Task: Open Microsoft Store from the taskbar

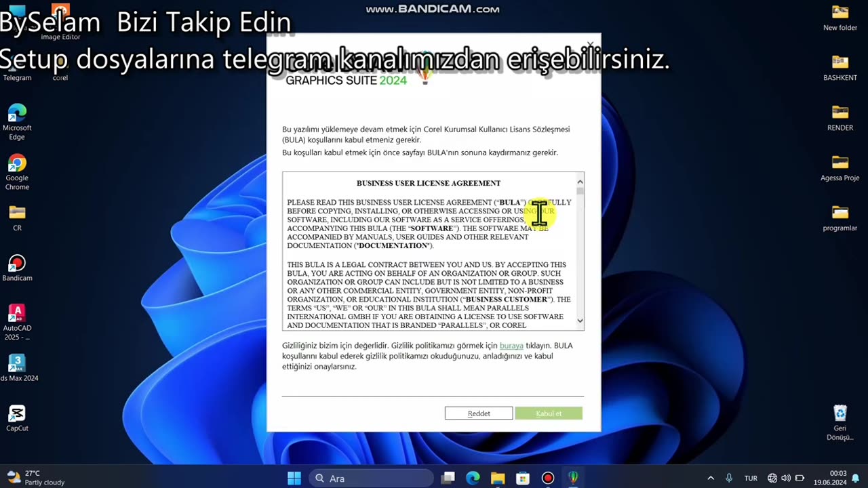Action: [x=523, y=479]
